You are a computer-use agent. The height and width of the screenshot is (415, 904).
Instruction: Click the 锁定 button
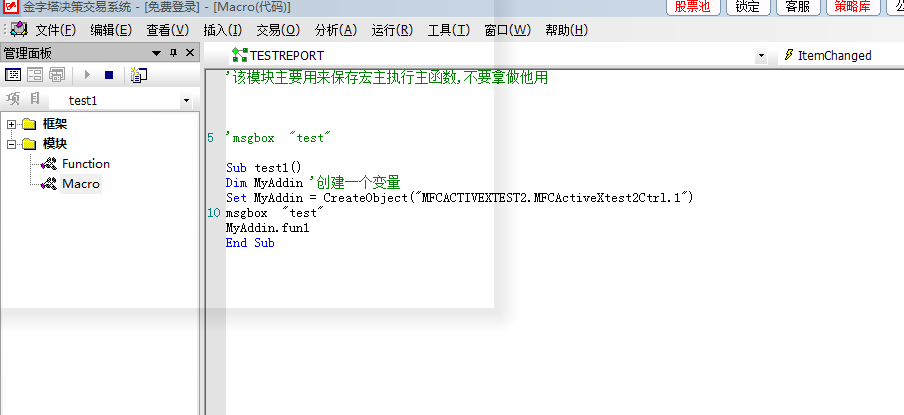748,7
